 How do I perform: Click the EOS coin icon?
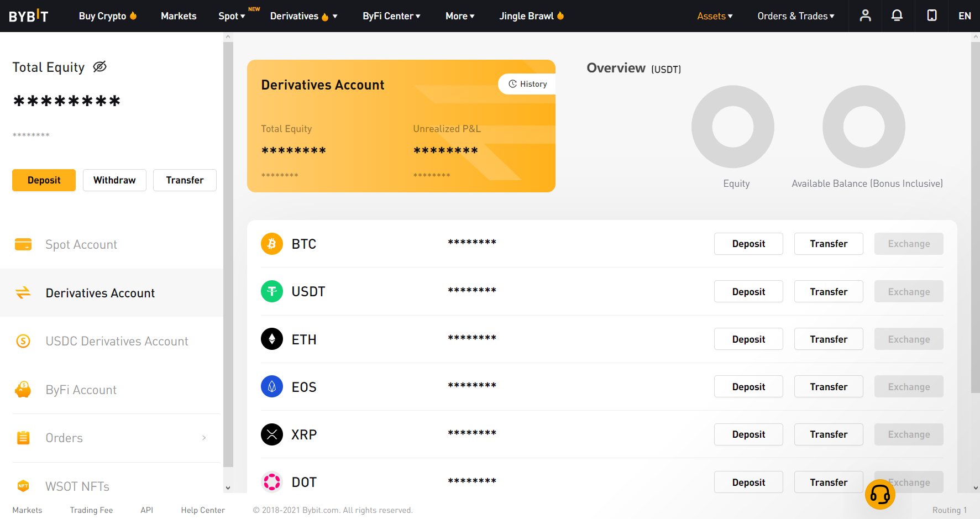point(272,387)
